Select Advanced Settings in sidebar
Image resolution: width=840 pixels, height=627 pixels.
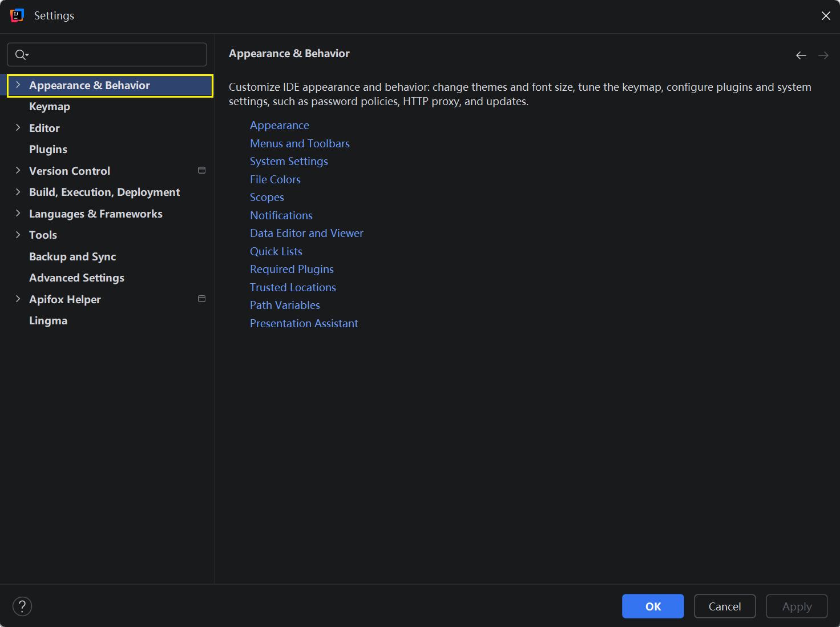pyautogui.click(x=76, y=278)
